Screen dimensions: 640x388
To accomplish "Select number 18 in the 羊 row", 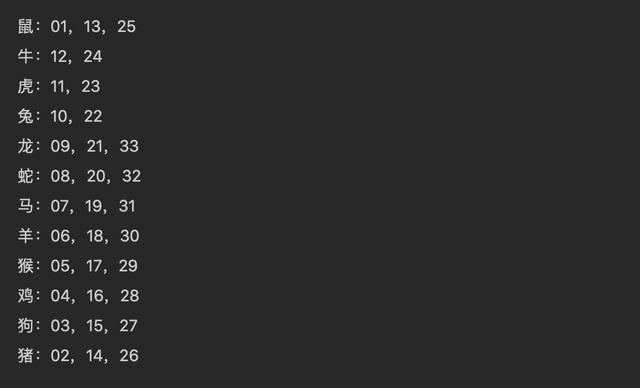I will (95, 236).
